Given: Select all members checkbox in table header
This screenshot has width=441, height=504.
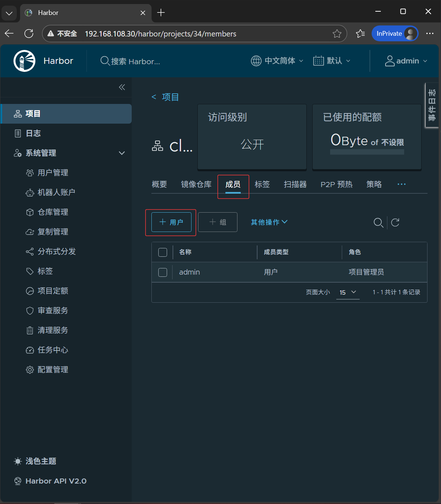Looking at the screenshot, I should [x=163, y=252].
